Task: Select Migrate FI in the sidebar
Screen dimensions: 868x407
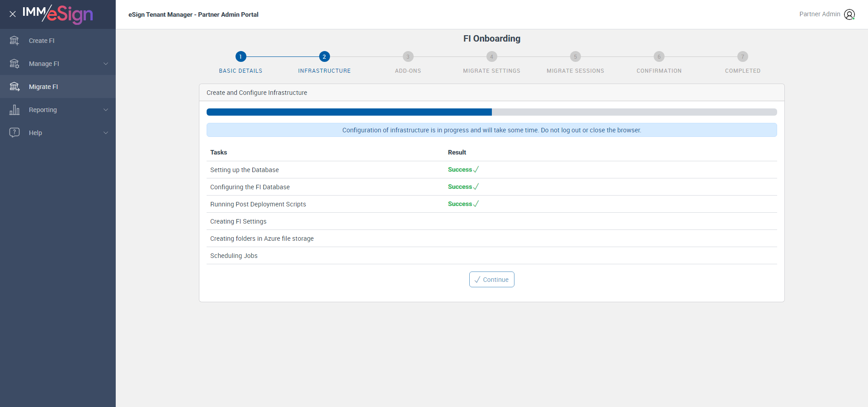Action: (x=58, y=87)
